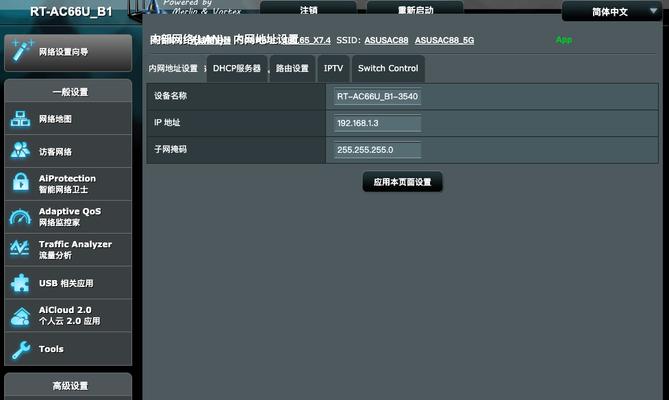Click the network map icon
The height and width of the screenshot is (400, 669).
20,119
